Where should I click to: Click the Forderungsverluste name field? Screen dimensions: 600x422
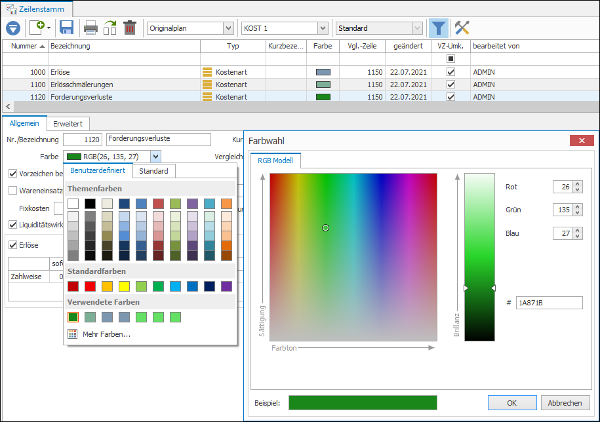(x=158, y=139)
